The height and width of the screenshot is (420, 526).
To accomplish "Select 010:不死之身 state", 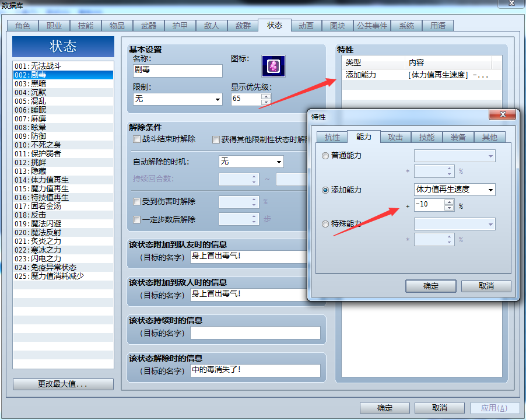I will [63, 145].
